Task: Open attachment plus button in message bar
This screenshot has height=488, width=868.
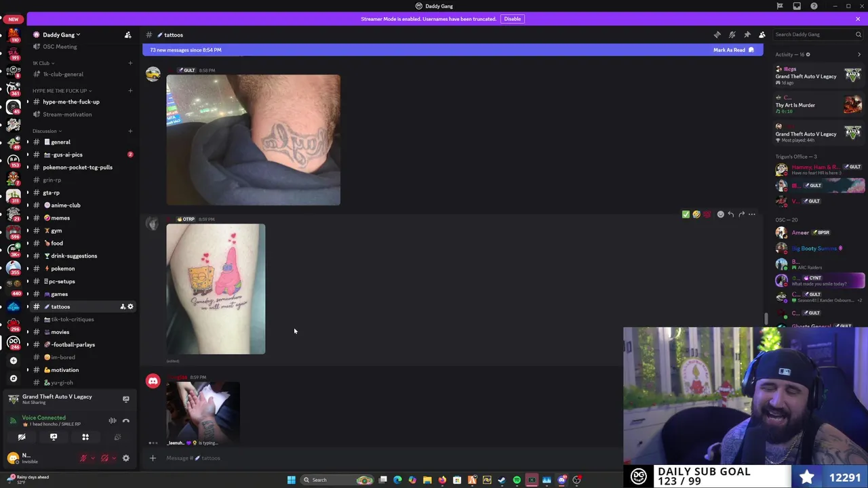Action: (x=153, y=458)
